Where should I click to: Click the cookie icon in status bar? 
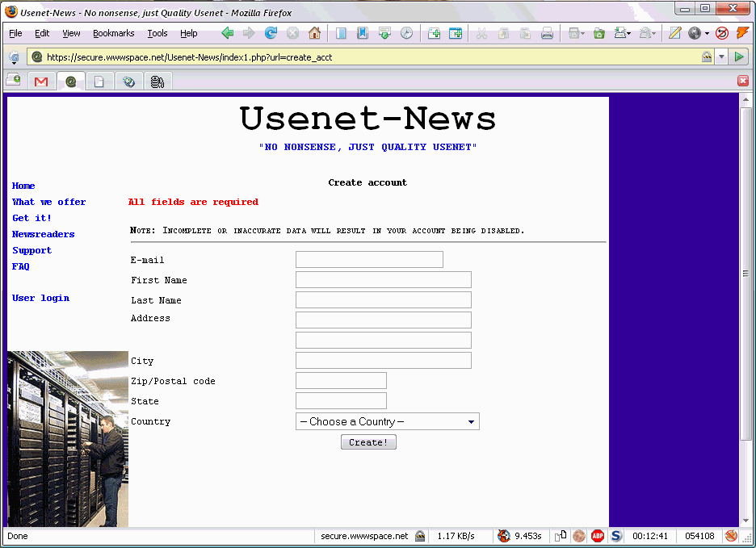point(579,536)
